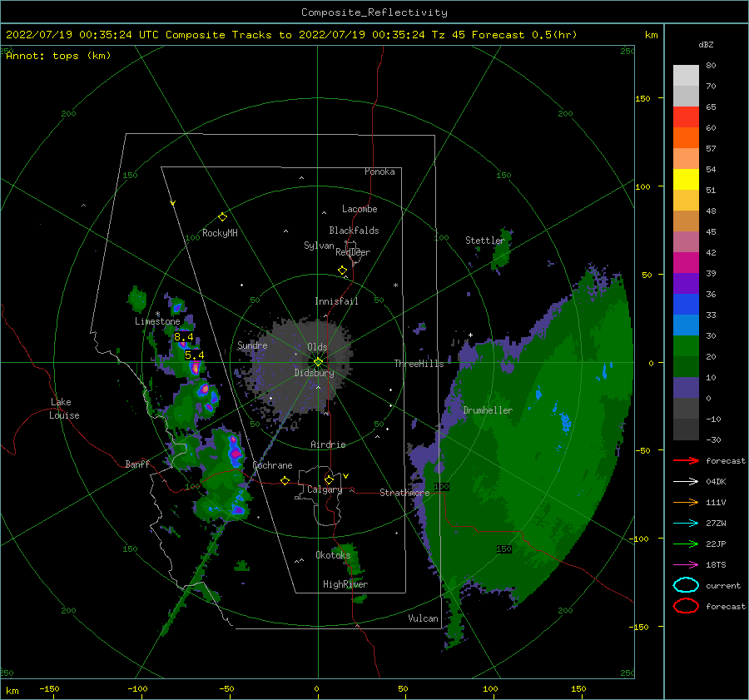Image resolution: width=749 pixels, height=700 pixels.
Task: Click the white 04DK track arrow
Action: pyautogui.click(x=686, y=482)
